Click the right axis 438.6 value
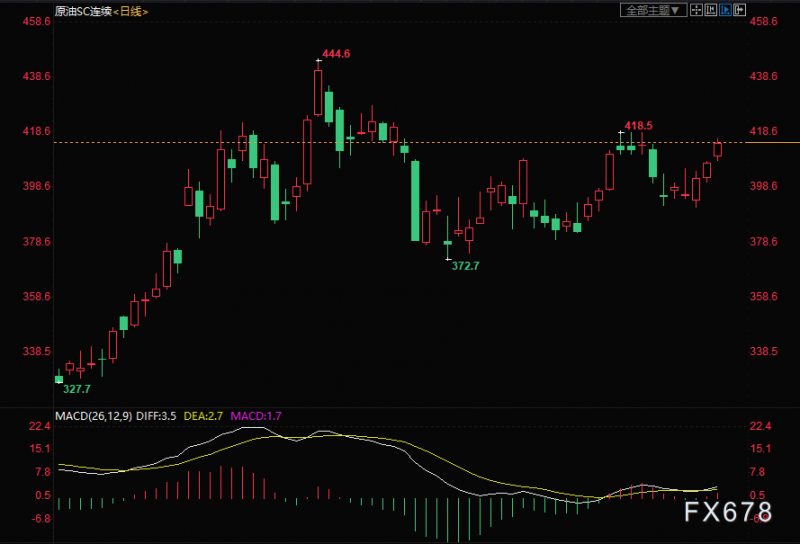 [763, 76]
